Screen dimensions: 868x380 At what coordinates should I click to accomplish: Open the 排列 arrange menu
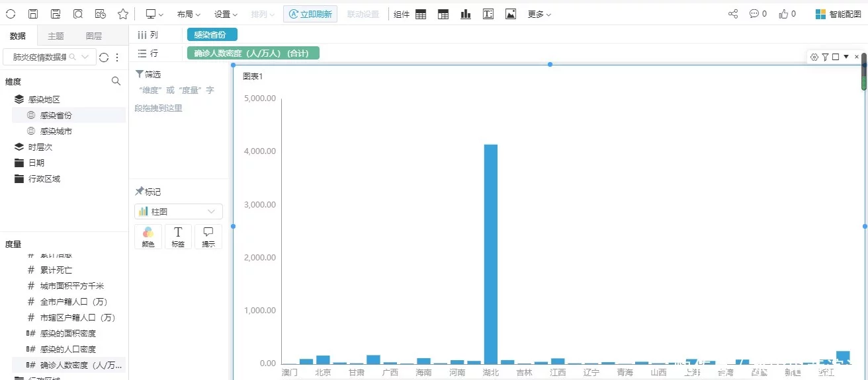pyautogui.click(x=263, y=14)
